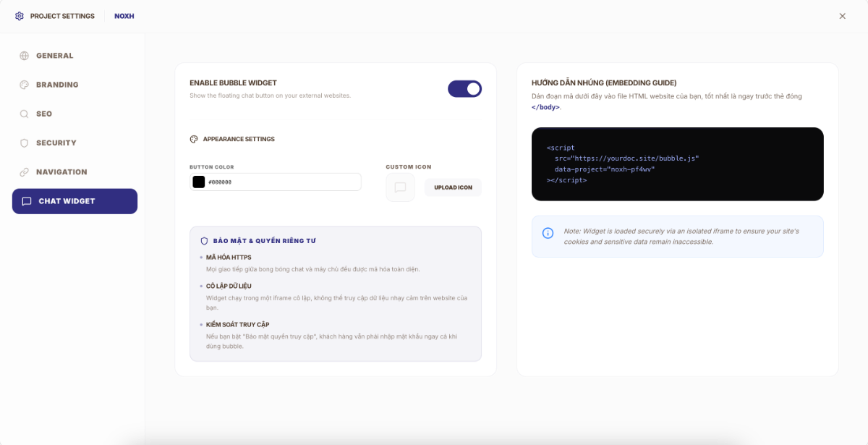
Task: Click the Security shield icon
Action: 24,143
